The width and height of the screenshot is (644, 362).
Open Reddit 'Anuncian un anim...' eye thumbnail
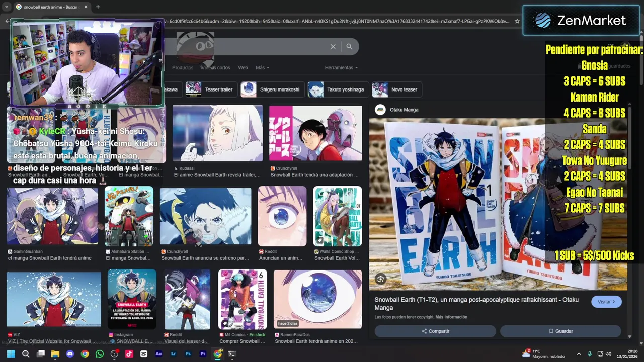282,216
